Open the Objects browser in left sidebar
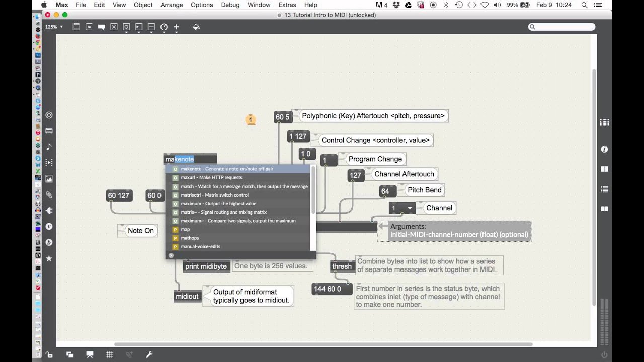This screenshot has width=644, height=362. coord(49,115)
